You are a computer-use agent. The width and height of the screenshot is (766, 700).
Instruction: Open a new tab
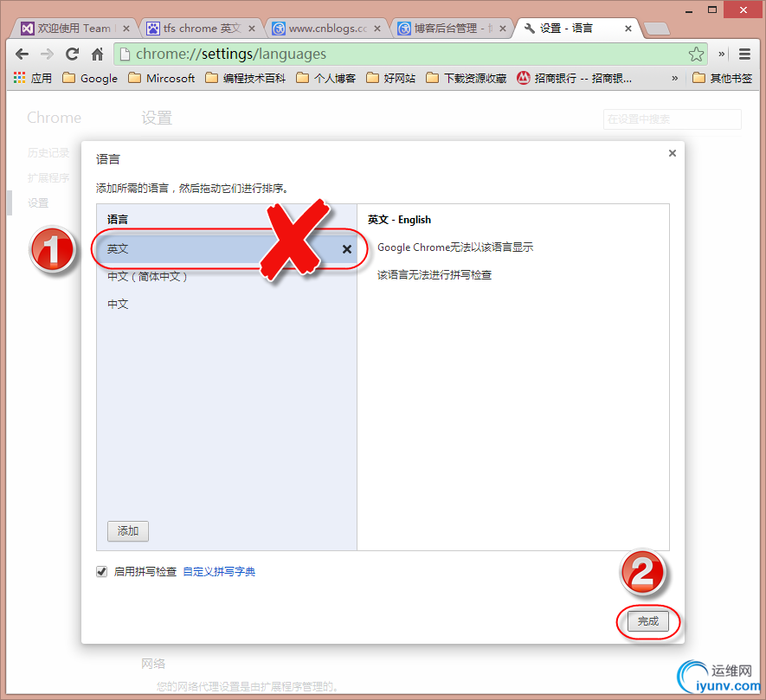(x=657, y=29)
